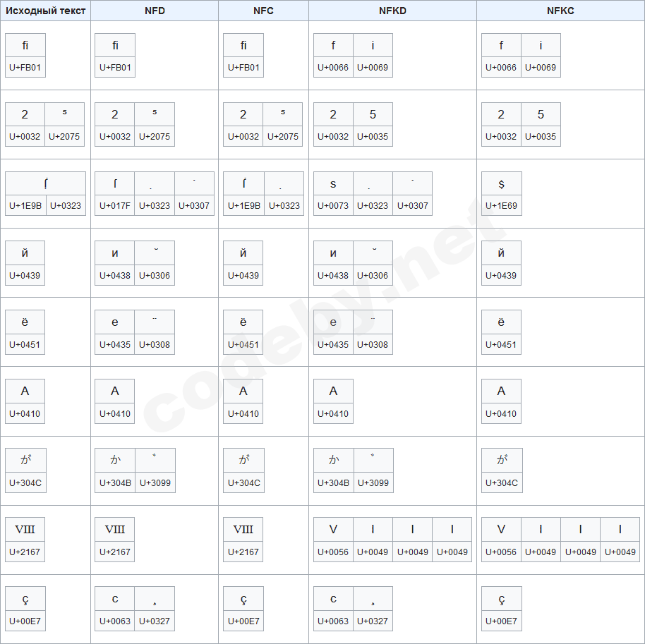Screen dimensions: 645x644
Task: Select U+0035 code in the NFKC column
Action: pos(541,137)
